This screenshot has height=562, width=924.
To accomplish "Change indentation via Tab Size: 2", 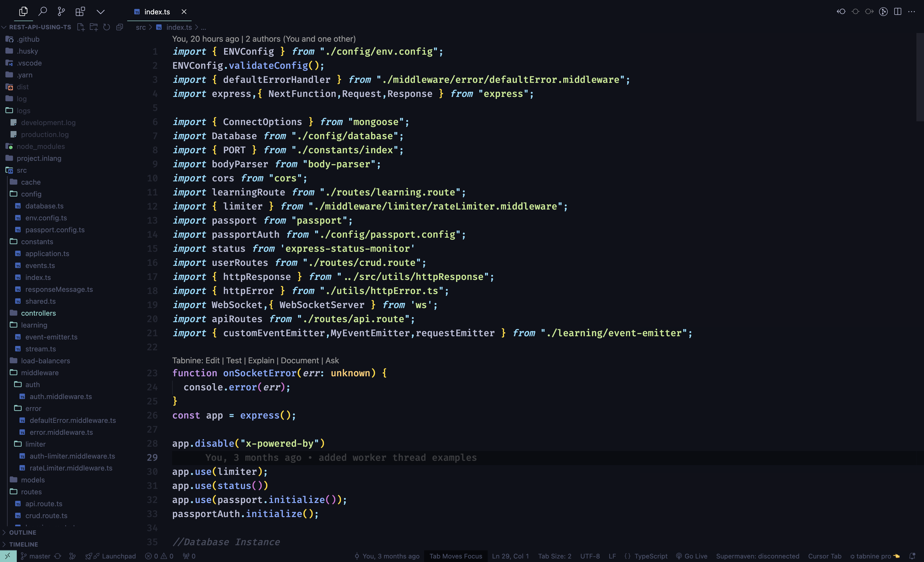I will pyautogui.click(x=555, y=556).
